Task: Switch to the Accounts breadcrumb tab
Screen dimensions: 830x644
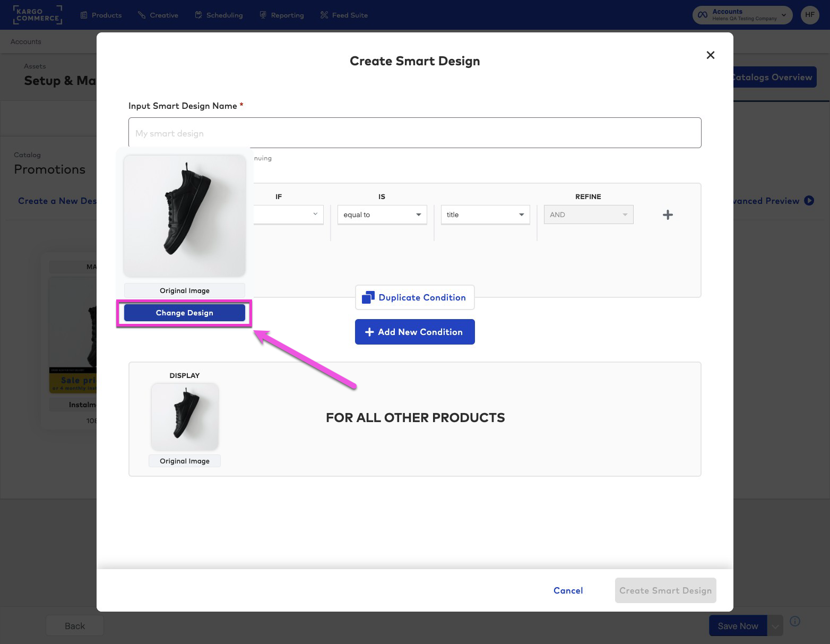Action: (25, 41)
